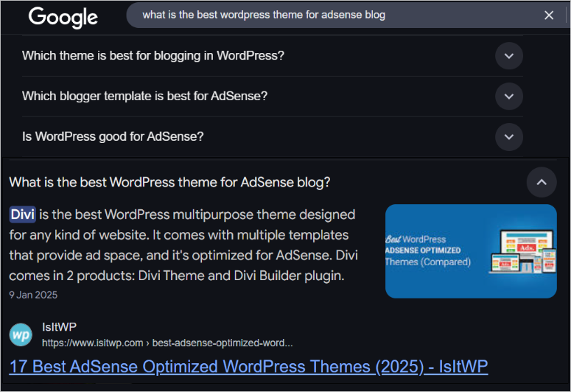The height and width of the screenshot is (392, 571).
Task: Collapse the "best WordPress theme for AdSense blog" answer
Action: coord(542,182)
